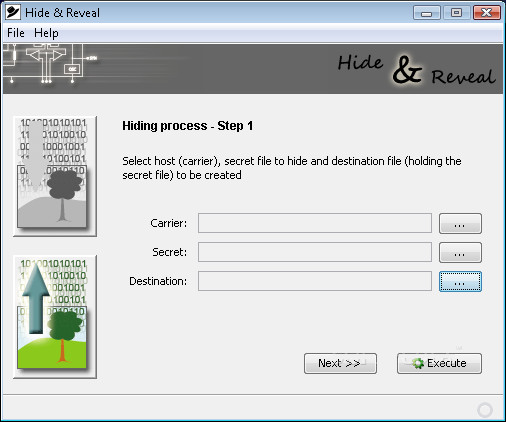Go to next step with Next >>
506x422 pixels.
point(340,363)
